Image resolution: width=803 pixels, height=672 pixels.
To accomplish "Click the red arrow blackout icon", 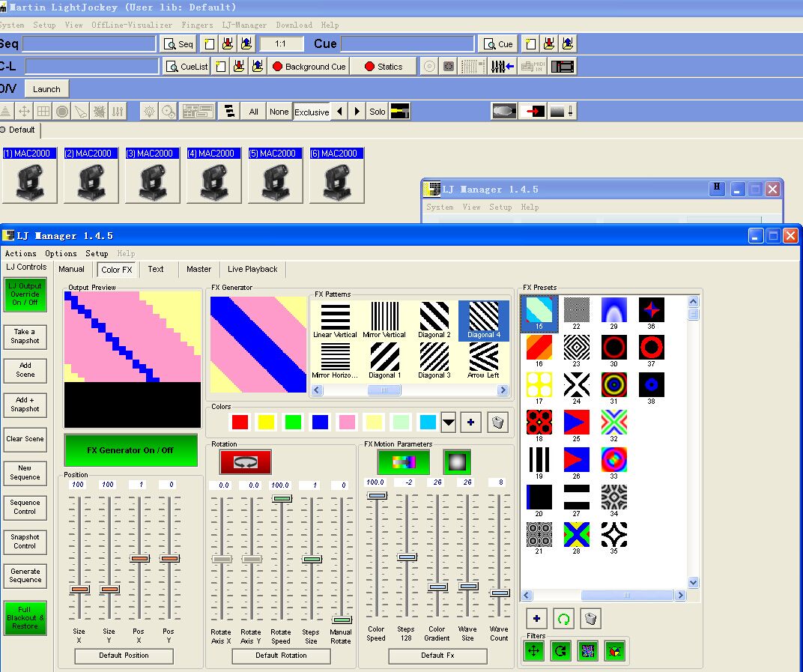I will click(533, 111).
